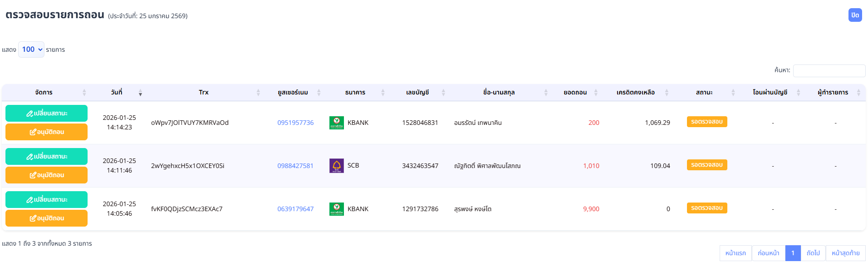Click sort arrows on the สถานะ column

tap(733, 93)
